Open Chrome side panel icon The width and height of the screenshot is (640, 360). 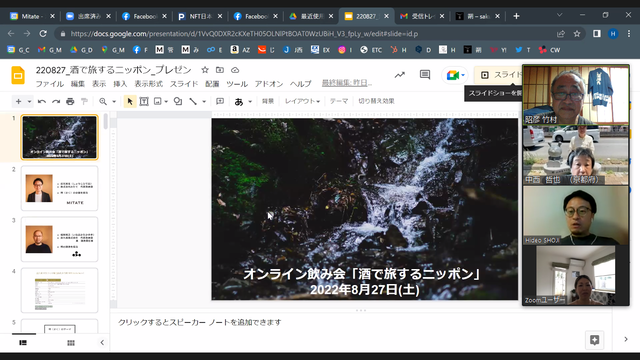pyautogui.click(x=597, y=34)
